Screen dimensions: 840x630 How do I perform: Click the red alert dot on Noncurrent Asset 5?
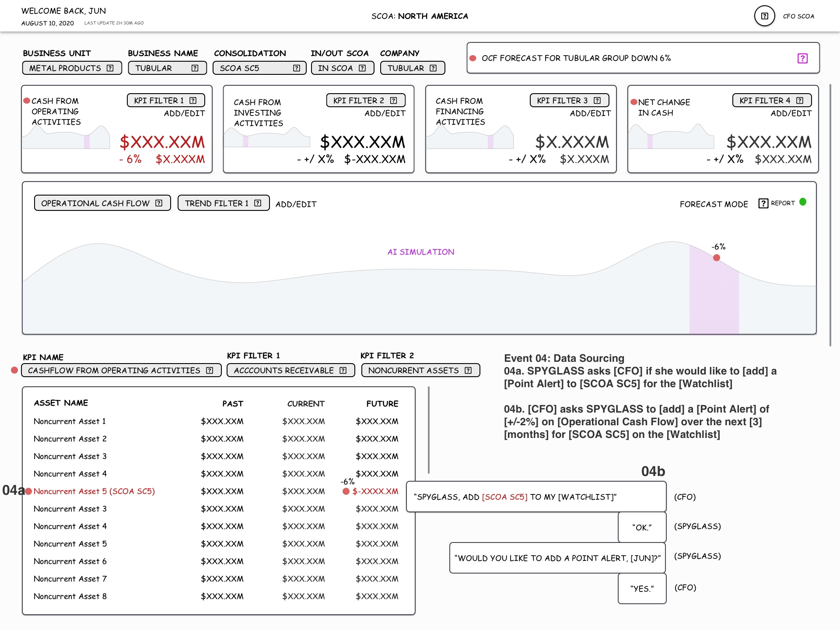[x=28, y=491]
